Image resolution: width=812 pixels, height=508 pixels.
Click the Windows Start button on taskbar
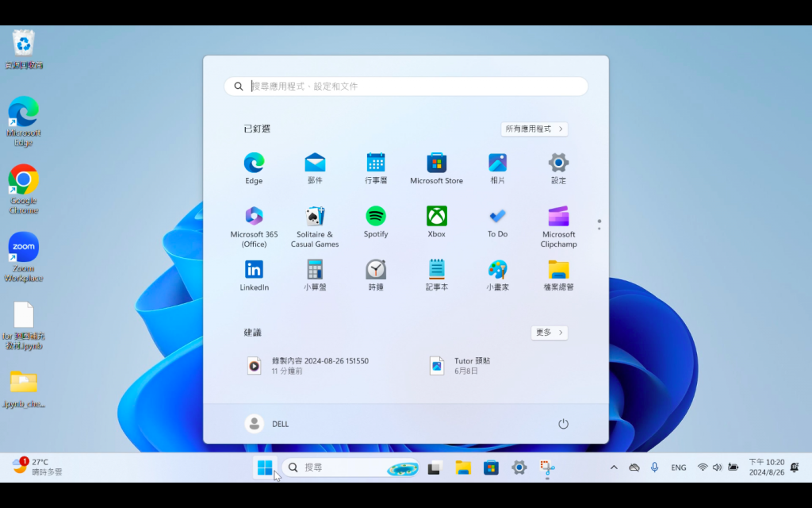[265, 468]
